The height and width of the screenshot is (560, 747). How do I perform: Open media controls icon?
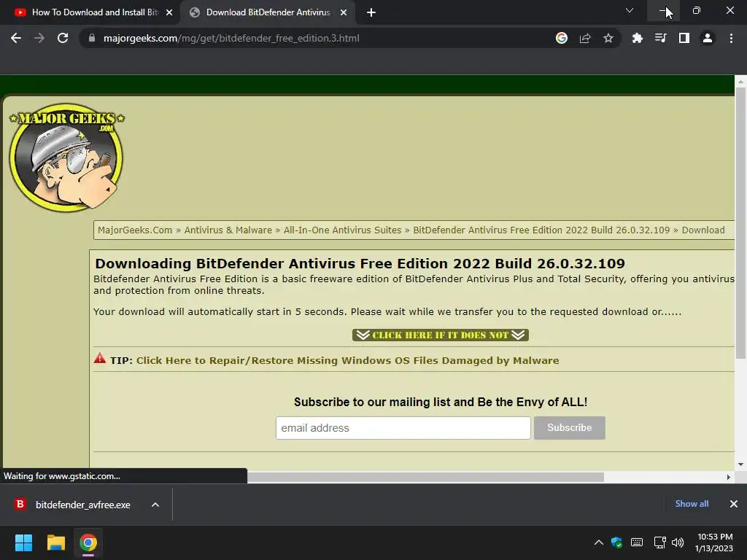[x=660, y=38]
